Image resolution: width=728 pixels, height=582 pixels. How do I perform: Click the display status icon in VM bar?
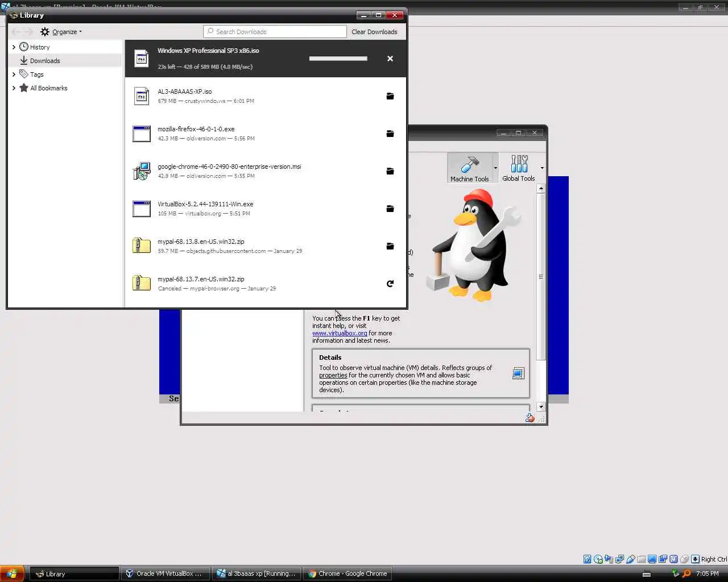652,559
